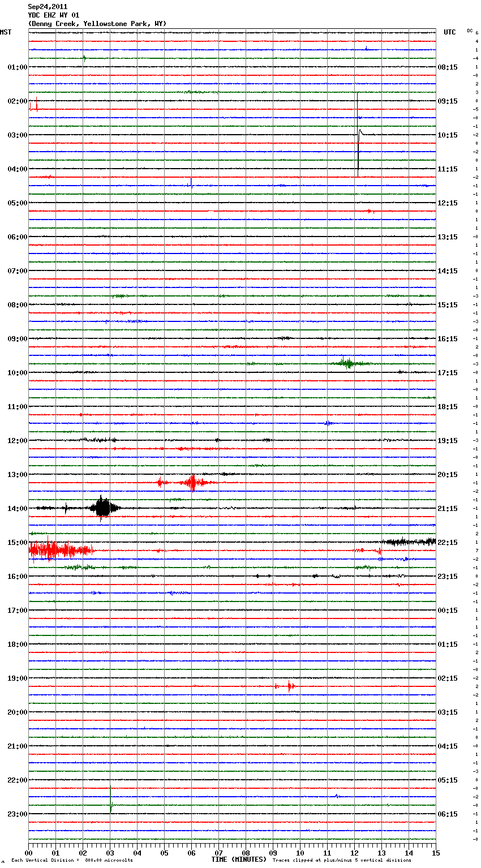Click the TIME (MINUTES) axis title
Screen dimensions: 481x868
[x=239, y=860]
